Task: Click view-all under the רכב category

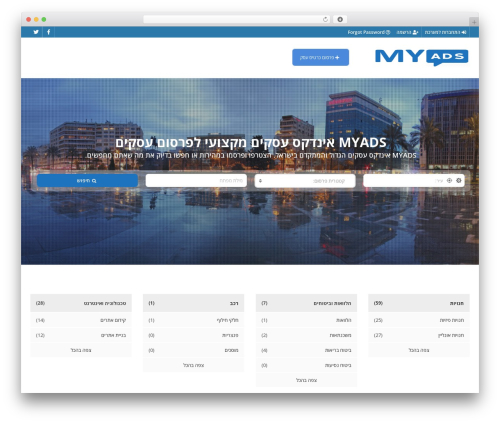Action: [x=194, y=365]
